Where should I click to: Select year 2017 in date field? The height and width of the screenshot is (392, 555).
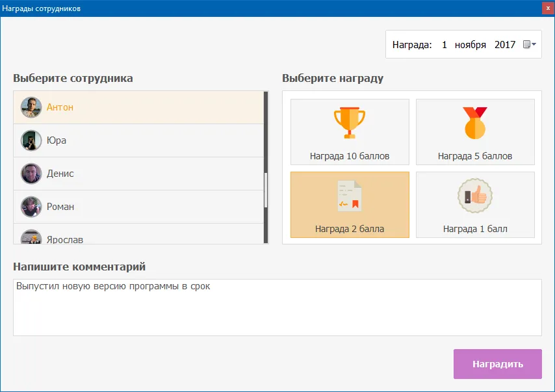click(505, 45)
